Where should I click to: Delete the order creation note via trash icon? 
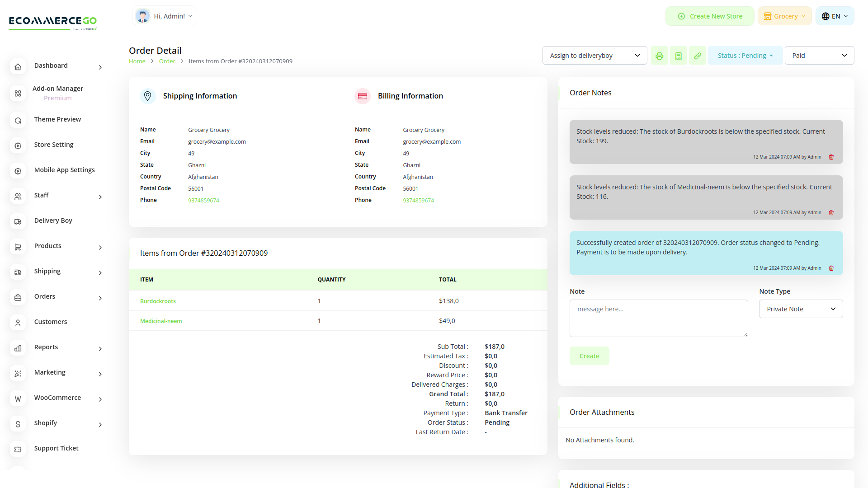point(832,268)
